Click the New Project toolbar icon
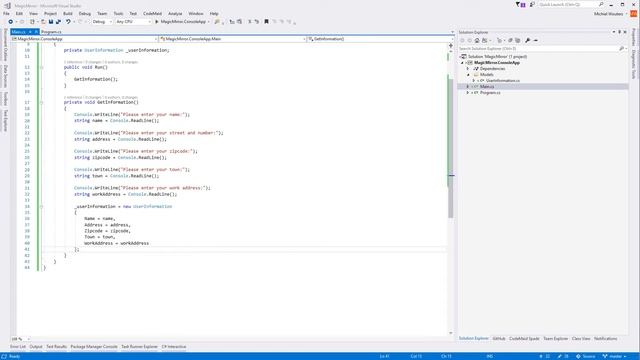Viewport: 640px width, 360px height. (32, 22)
